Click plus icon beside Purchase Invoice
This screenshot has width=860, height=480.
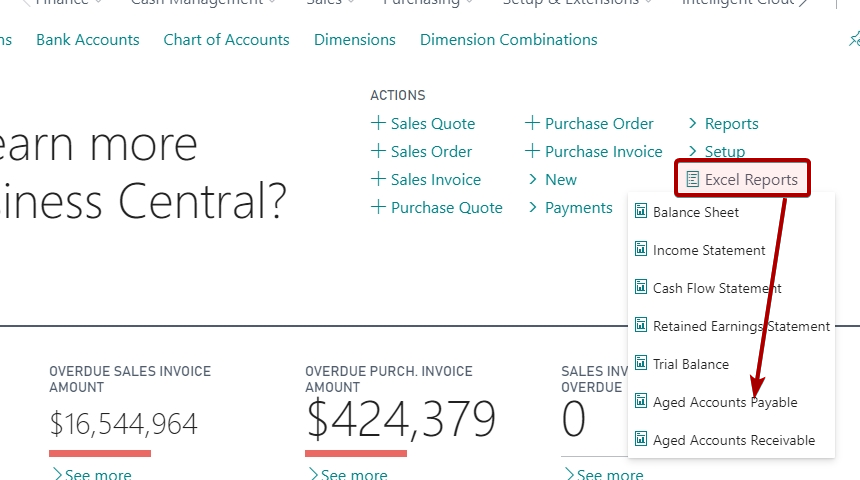point(532,150)
